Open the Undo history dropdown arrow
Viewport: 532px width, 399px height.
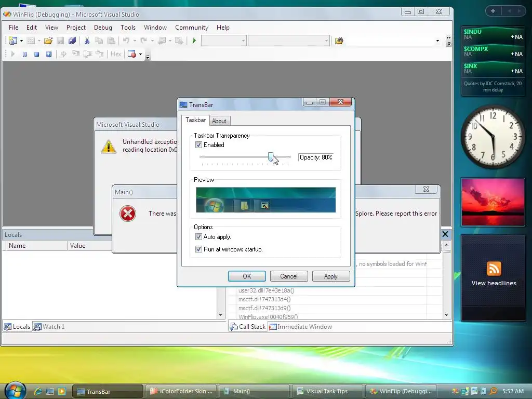pos(135,41)
